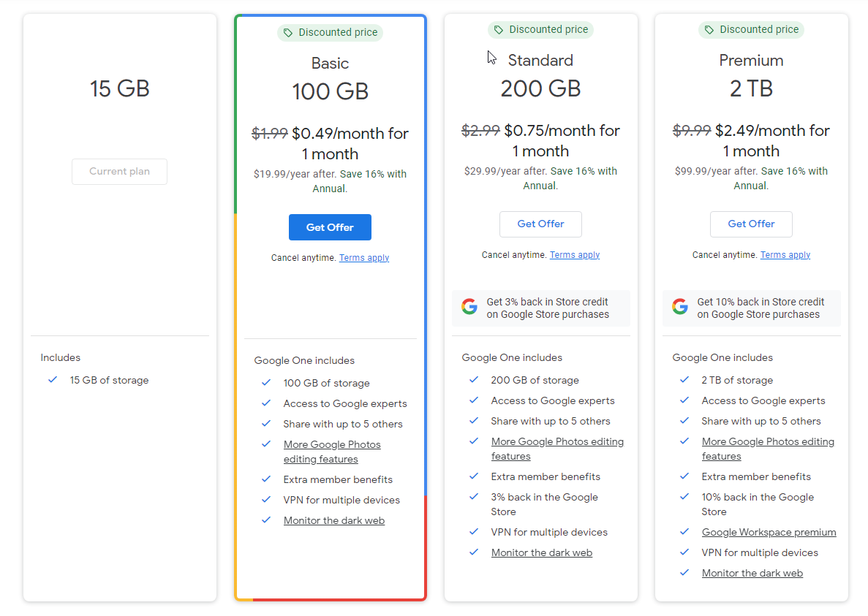Open Monitor the dark web link in Standard plan
This screenshot has height=616, width=868.
click(x=542, y=552)
